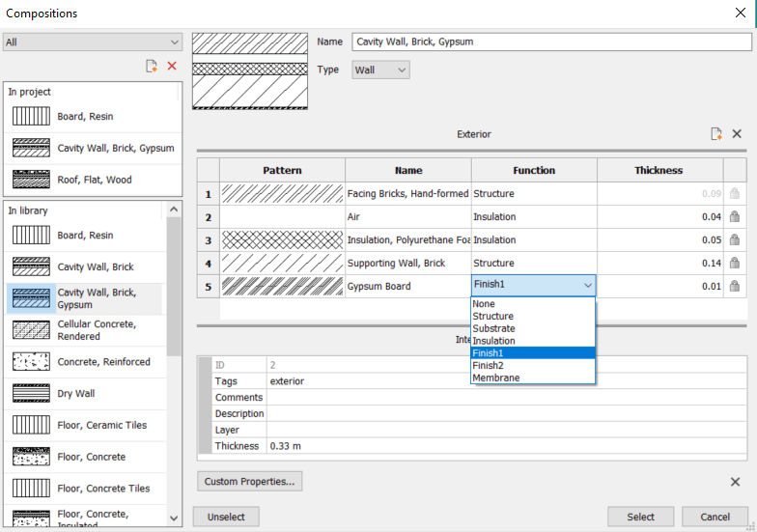Select ply row number 4
This screenshot has width=757, height=532.
209,263
